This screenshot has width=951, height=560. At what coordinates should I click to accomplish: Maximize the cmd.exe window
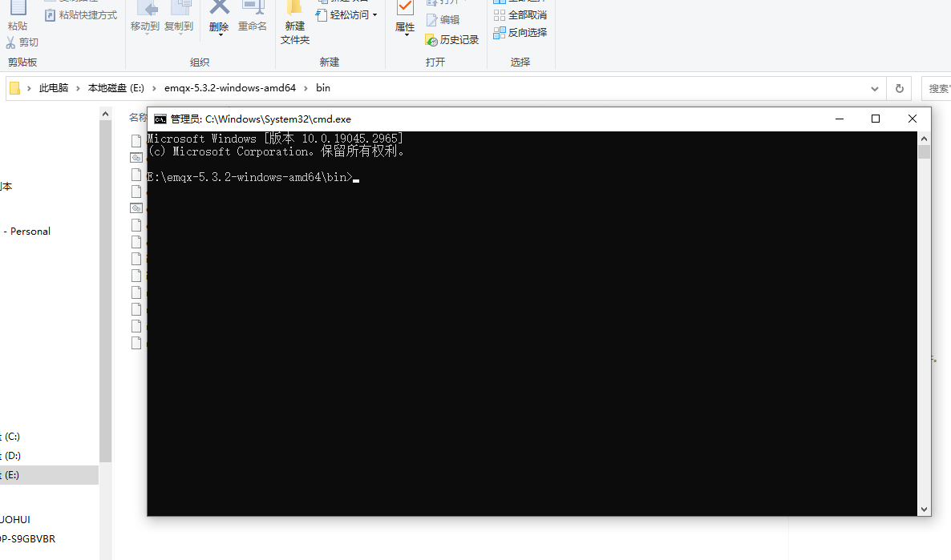pyautogui.click(x=875, y=119)
